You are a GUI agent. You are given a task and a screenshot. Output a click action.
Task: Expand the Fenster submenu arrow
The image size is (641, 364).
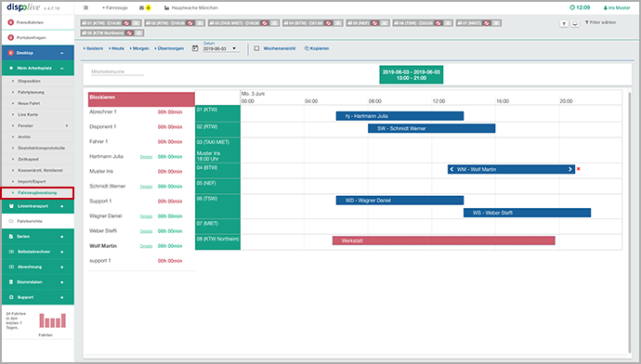67,126
